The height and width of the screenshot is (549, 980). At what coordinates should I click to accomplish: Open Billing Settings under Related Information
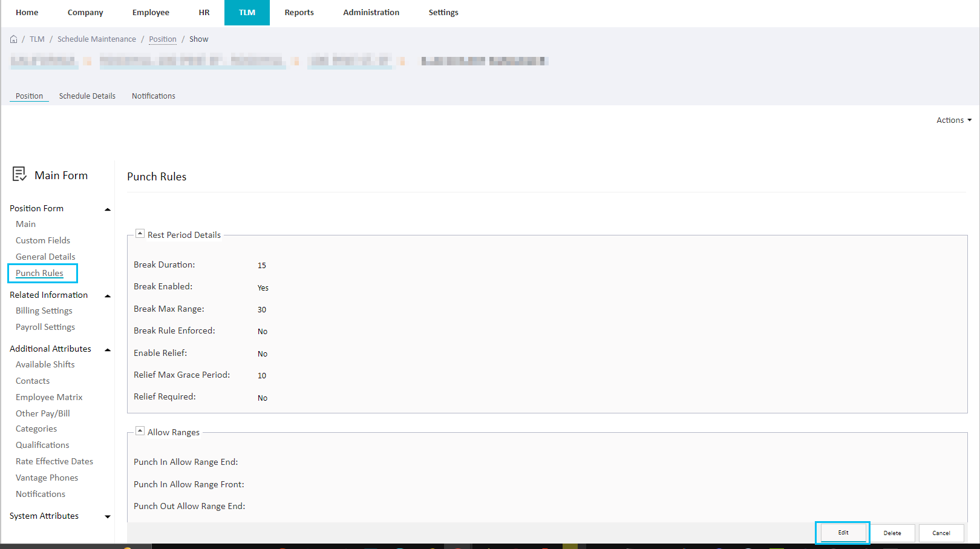pyautogui.click(x=44, y=311)
